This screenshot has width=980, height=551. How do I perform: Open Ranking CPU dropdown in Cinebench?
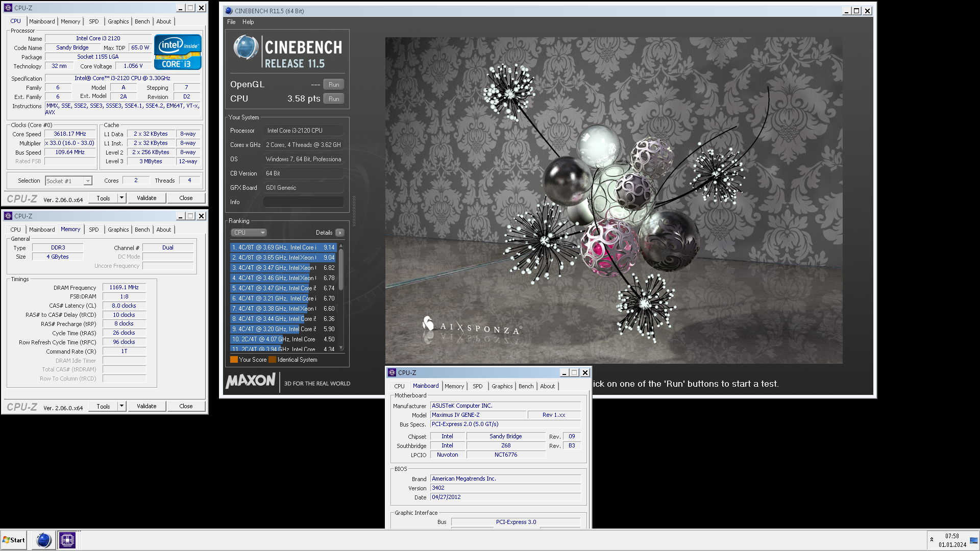[x=249, y=233]
